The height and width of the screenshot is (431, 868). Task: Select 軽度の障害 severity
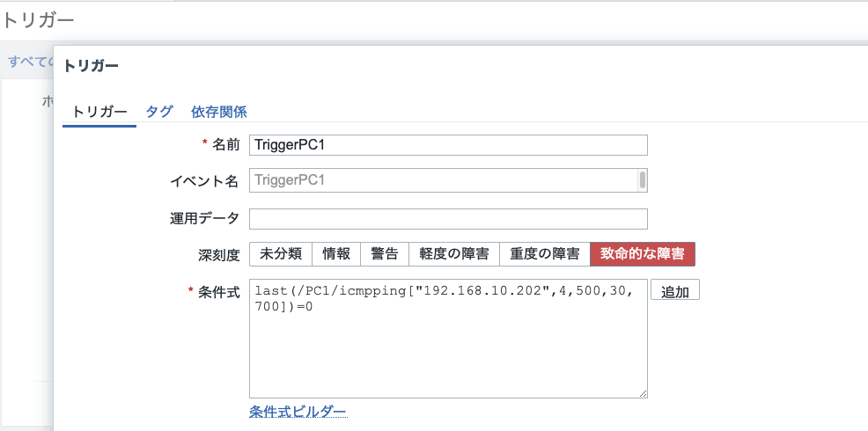pyautogui.click(x=454, y=254)
